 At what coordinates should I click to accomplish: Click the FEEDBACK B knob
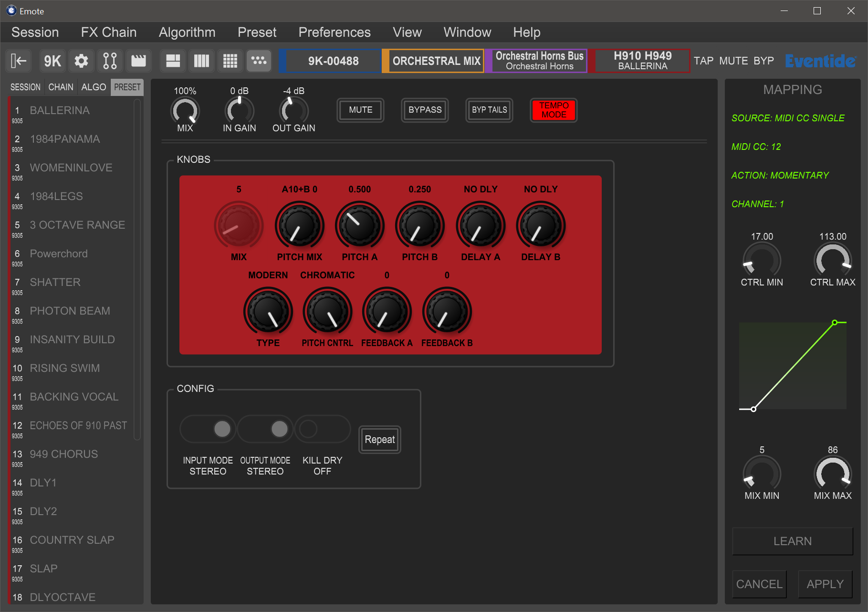[447, 311]
